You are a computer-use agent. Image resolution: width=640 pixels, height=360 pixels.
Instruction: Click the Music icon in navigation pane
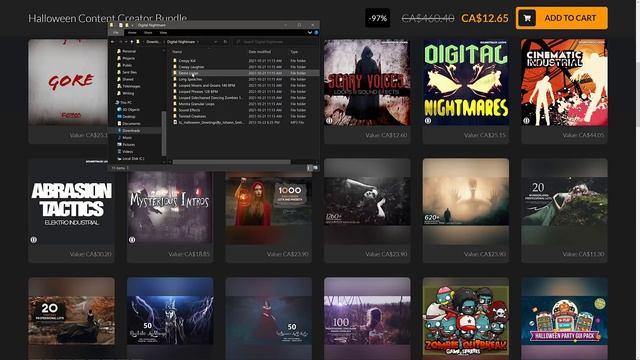coord(119,138)
